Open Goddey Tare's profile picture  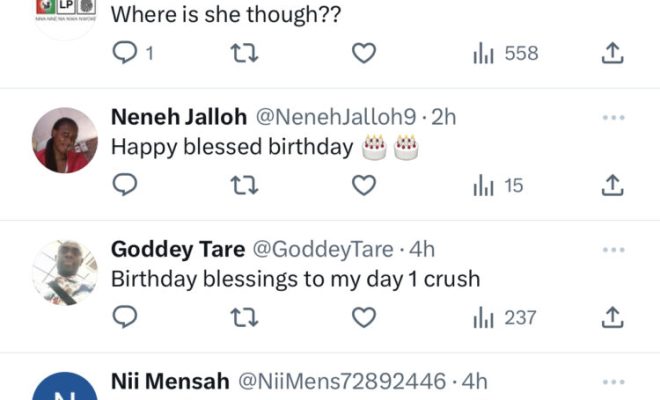pyautogui.click(x=65, y=272)
